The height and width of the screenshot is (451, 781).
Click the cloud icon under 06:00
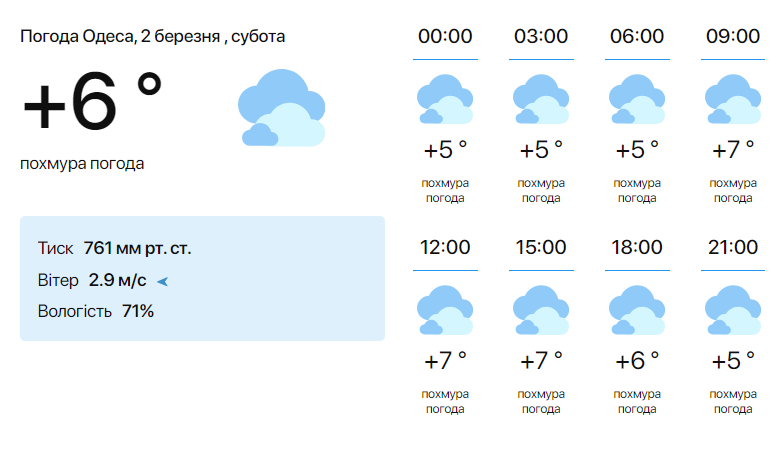click(x=637, y=99)
